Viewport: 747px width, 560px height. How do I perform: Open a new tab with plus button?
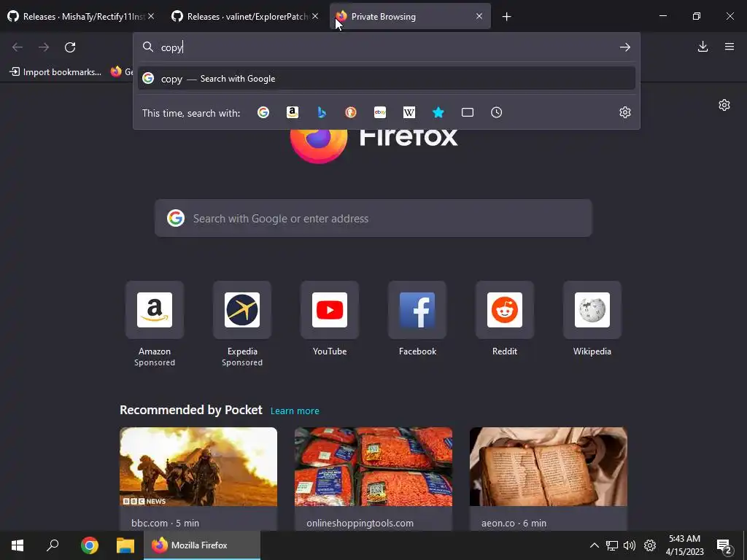coord(506,17)
